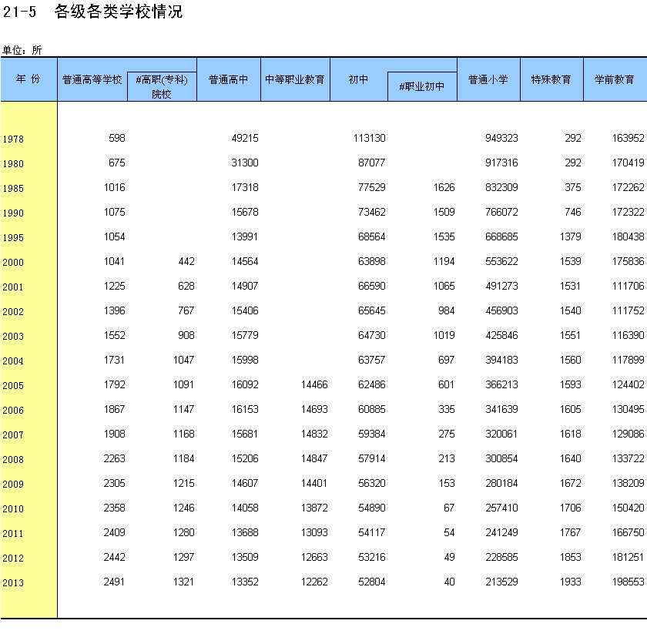
Task: Click year cell 2005
Action: (13, 386)
